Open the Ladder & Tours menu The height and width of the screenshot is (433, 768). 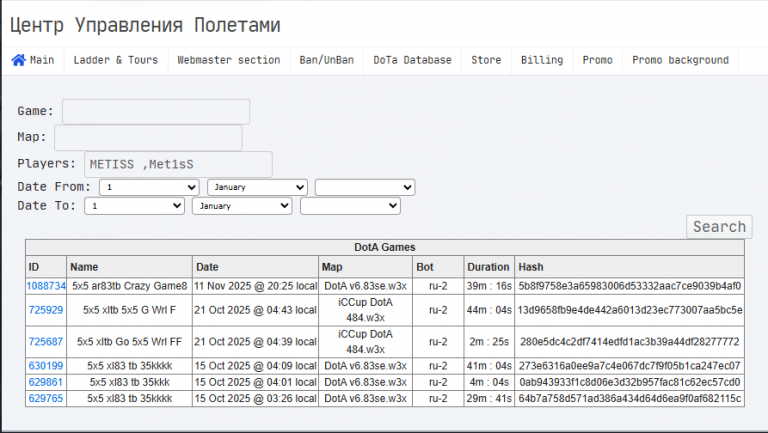click(116, 60)
